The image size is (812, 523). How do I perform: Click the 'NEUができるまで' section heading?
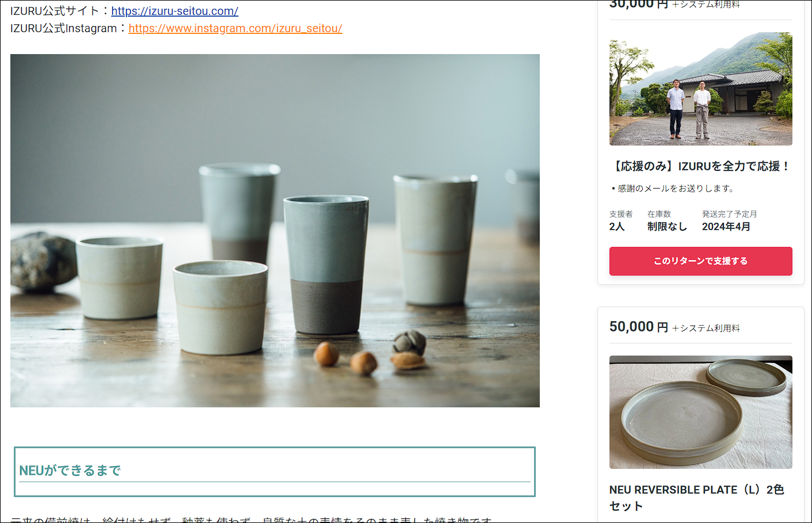(70, 471)
